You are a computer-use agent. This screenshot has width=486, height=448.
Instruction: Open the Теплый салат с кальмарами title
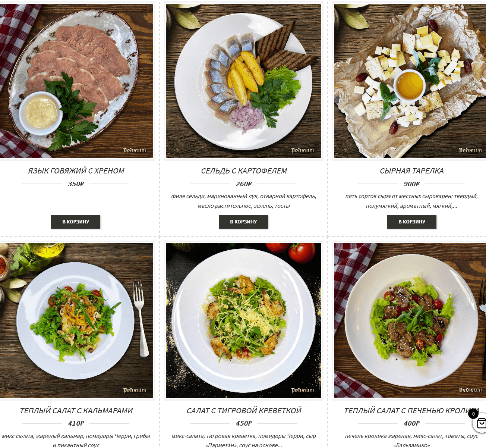(x=76, y=411)
